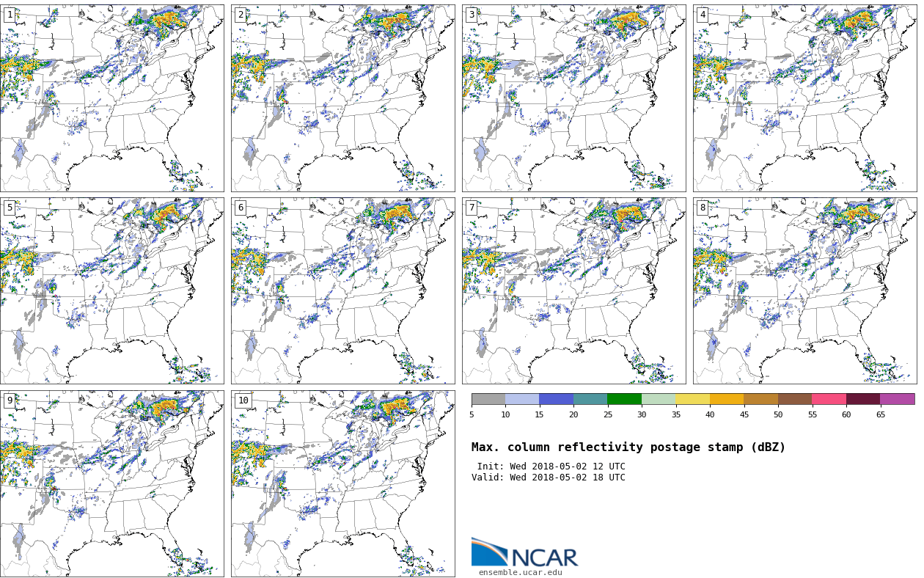The image size is (924, 578).
Task: Click the Valid time 18 UTC text
Action: pos(549,478)
